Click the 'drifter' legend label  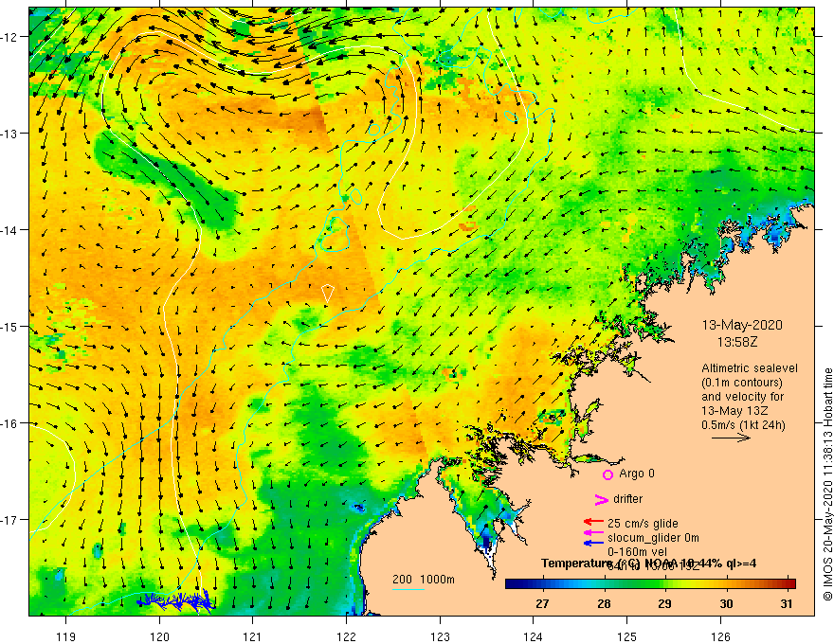[627, 499]
